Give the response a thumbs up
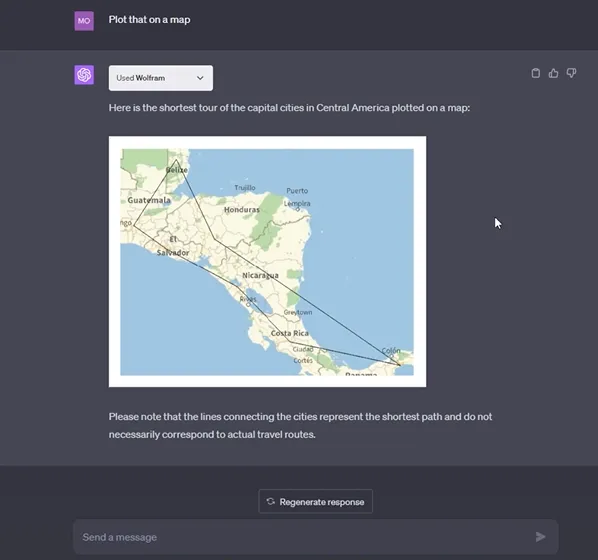The image size is (598, 560). tap(553, 73)
